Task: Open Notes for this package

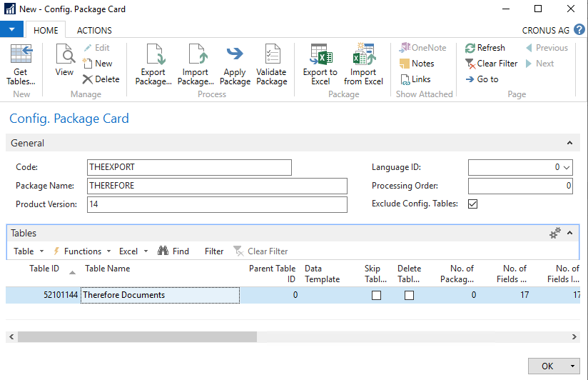Action: point(417,64)
